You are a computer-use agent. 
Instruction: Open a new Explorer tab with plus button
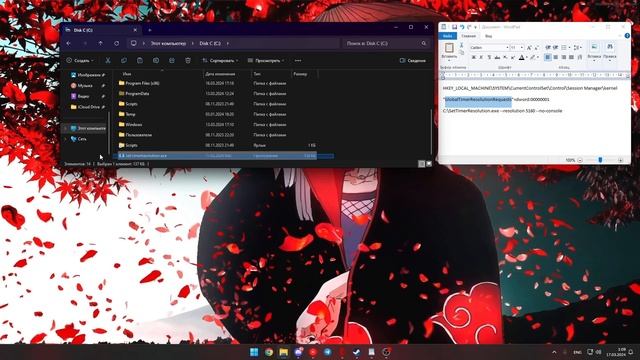[150, 30]
